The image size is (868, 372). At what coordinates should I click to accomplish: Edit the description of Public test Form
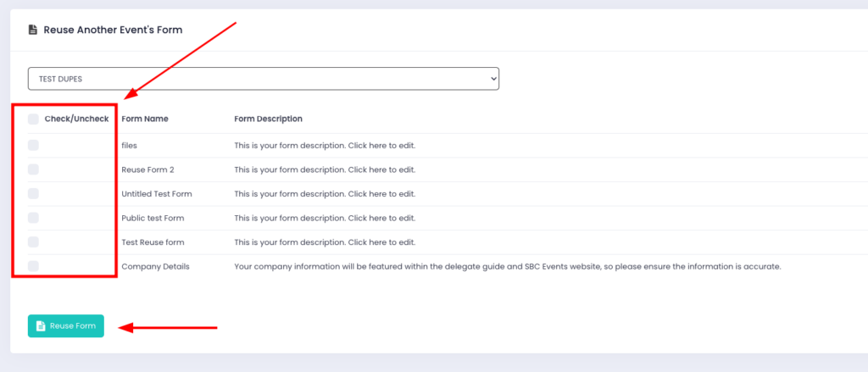[x=325, y=218]
